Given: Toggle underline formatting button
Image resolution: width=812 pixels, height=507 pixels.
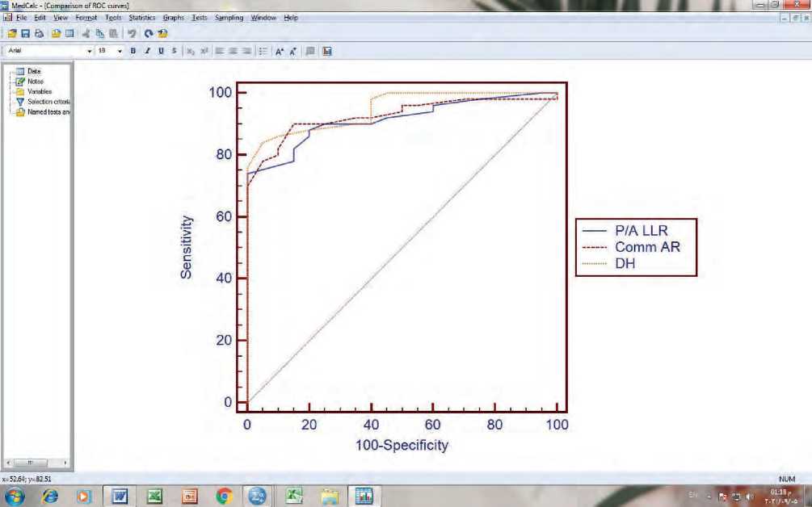Looking at the screenshot, I should (161, 51).
